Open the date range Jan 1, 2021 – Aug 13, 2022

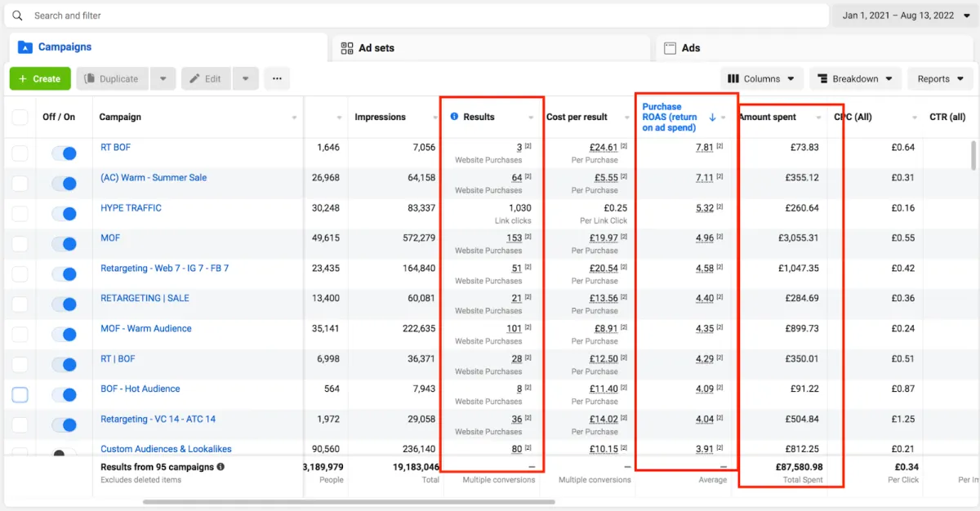pyautogui.click(x=904, y=16)
